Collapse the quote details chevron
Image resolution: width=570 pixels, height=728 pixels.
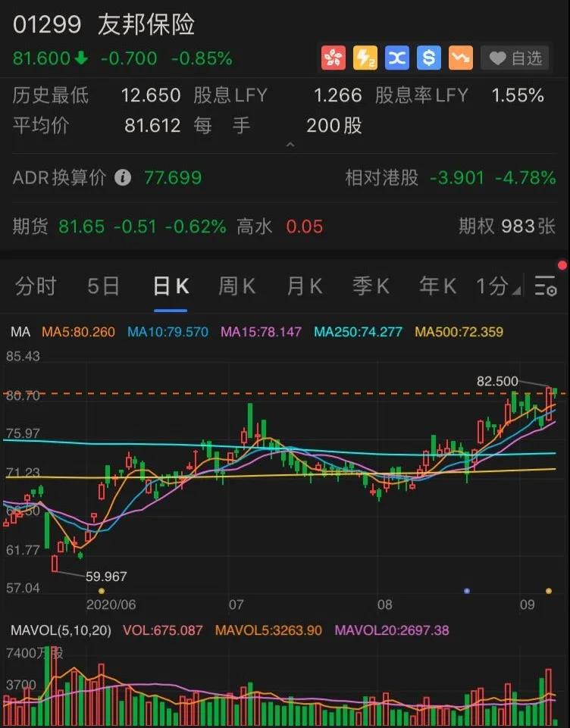click(290, 145)
